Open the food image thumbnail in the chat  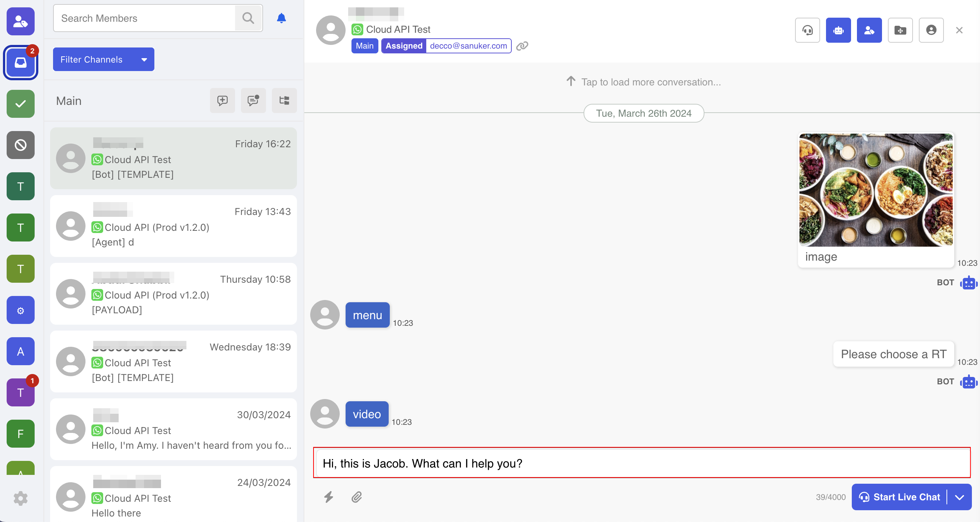coord(876,190)
